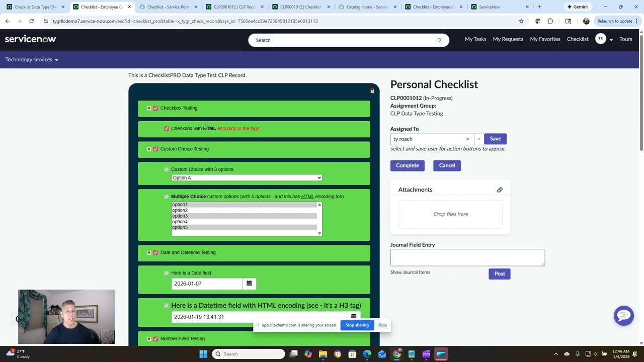Open My Requests in the navigation menu
This screenshot has width=644, height=362.
(x=508, y=39)
